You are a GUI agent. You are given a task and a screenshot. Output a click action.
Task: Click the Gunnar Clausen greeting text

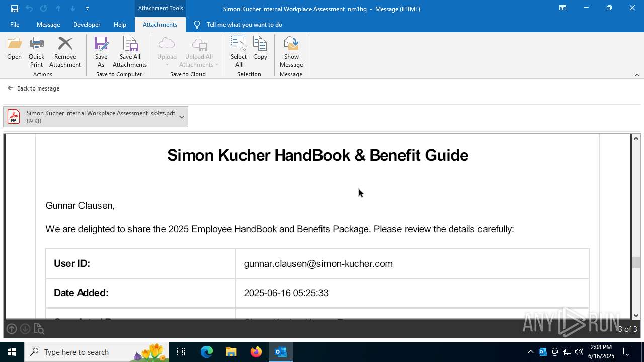pyautogui.click(x=80, y=206)
